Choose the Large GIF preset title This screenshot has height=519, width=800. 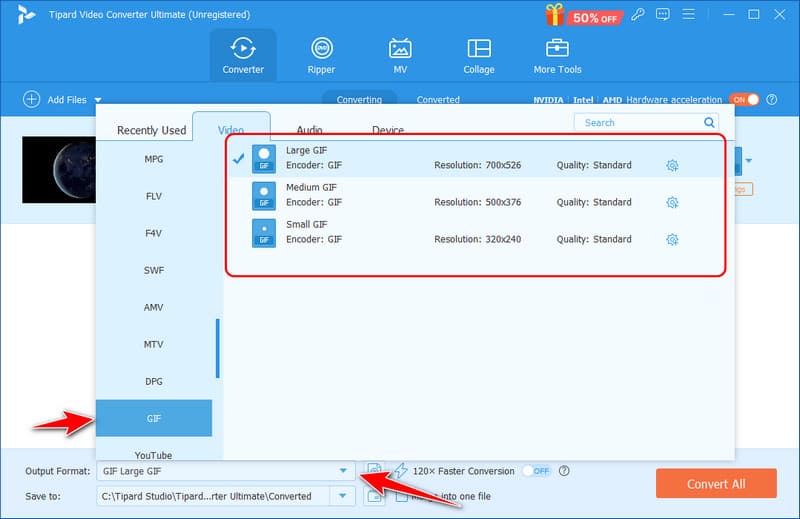point(306,151)
